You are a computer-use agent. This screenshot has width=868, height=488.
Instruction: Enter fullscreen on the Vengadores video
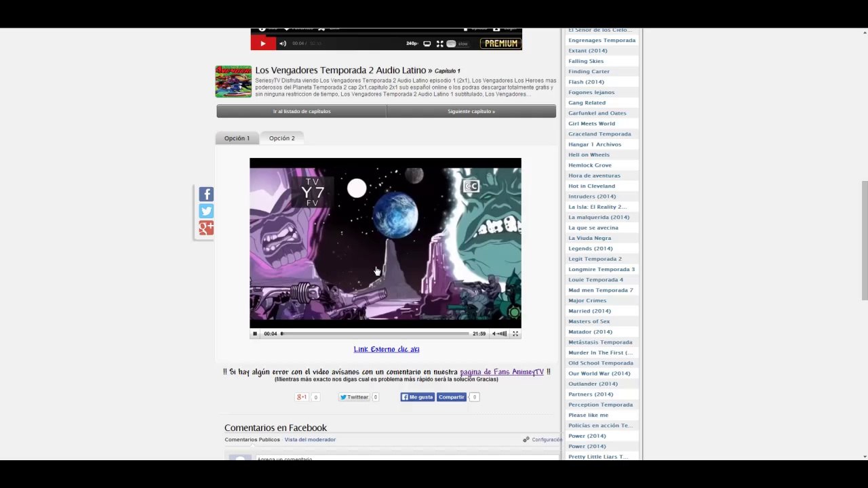tap(515, 333)
